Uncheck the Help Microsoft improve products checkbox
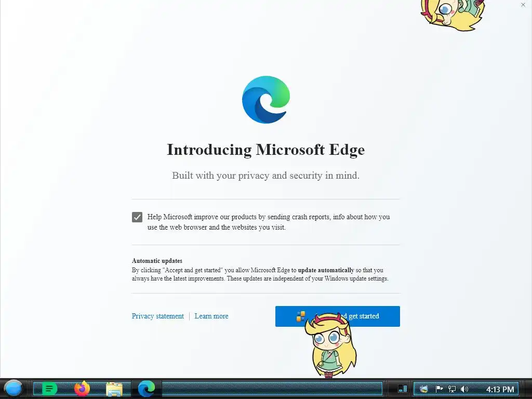The image size is (532, 399). (x=137, y=217)
